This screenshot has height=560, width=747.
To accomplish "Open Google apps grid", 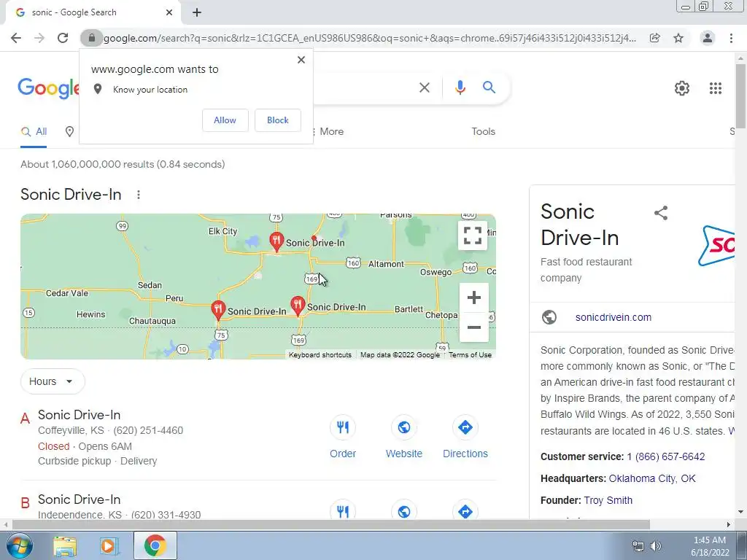I will tap(716, 88).
